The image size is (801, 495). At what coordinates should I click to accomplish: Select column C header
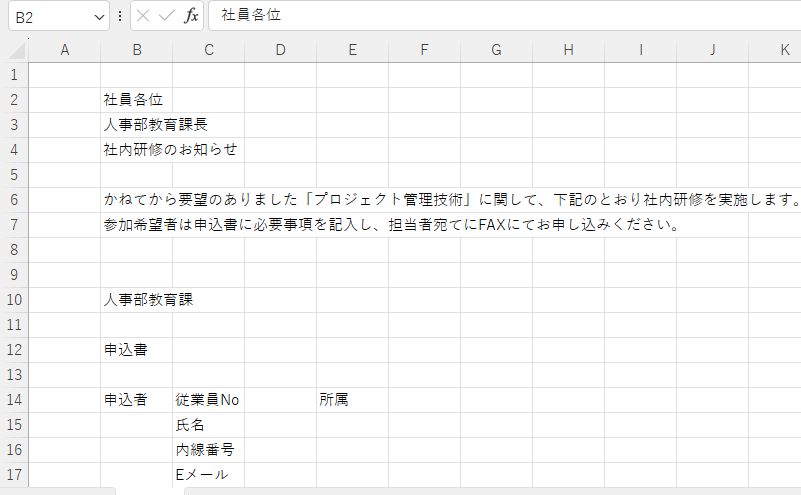pos(208,50)
